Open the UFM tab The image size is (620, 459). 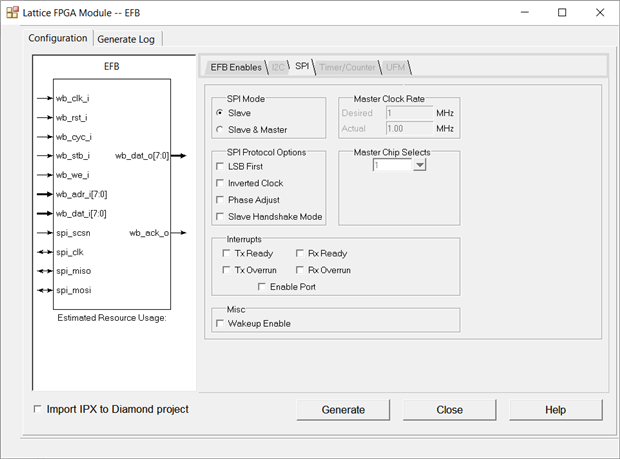click(x=395, y=67)
